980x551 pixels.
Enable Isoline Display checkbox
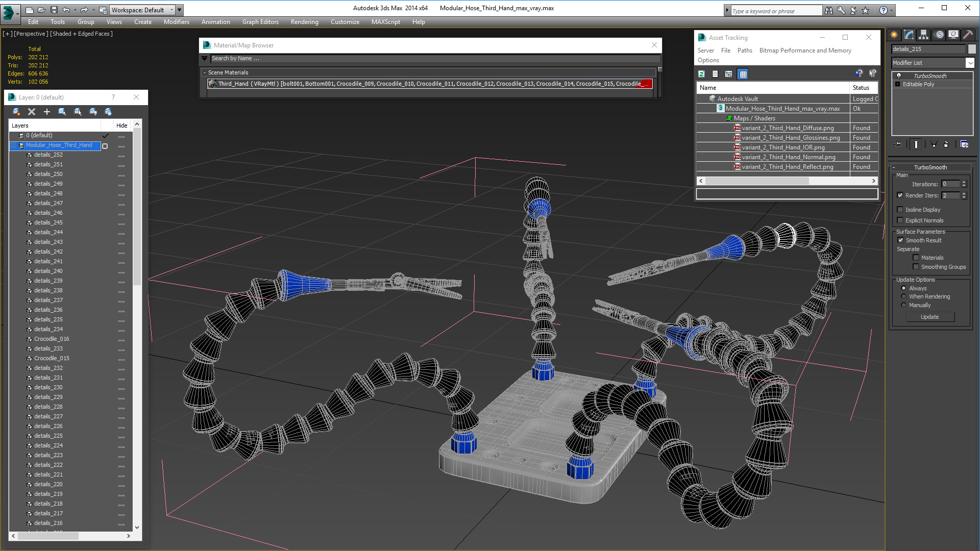click(900, 210)
